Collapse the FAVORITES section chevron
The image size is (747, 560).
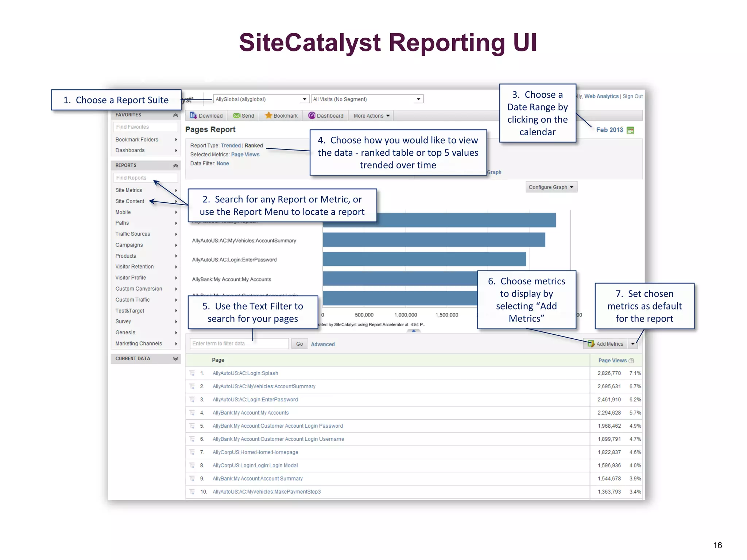point(175,115)
